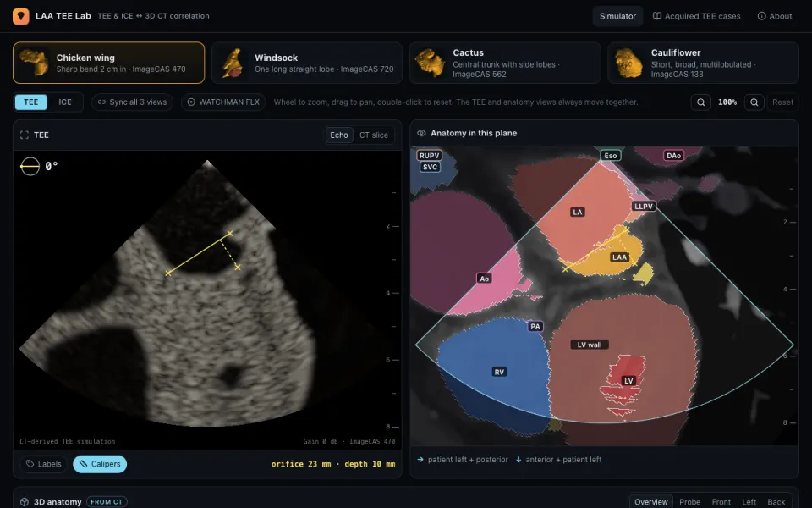Click the Ao anatomy label
The width and height of the screenshot is (812, 508).
484,279
